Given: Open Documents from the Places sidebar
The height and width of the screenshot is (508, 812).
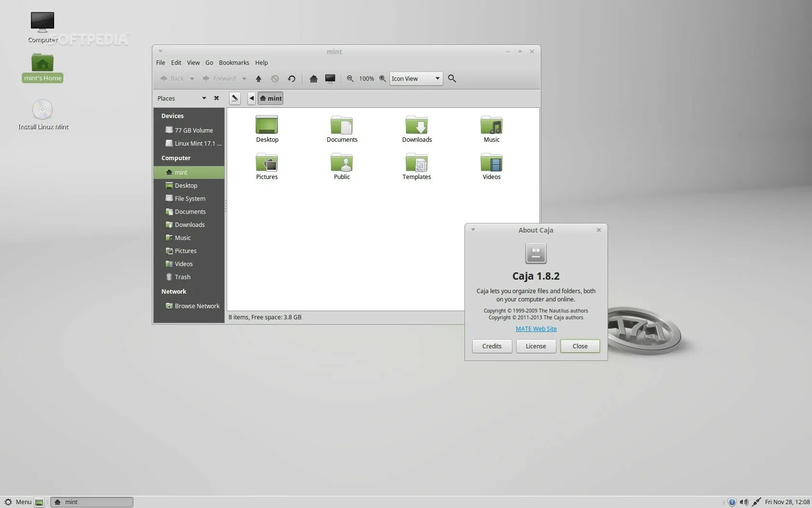Looking at the screenshot, I should tap(189, 211).
